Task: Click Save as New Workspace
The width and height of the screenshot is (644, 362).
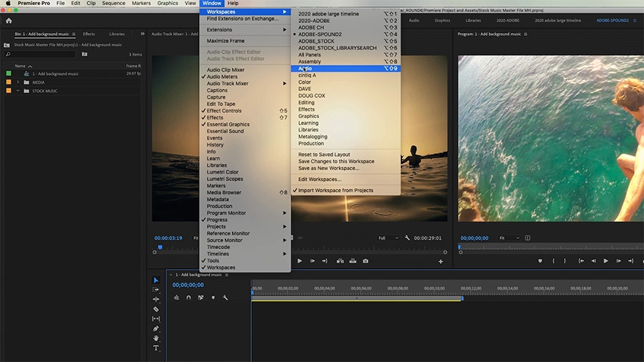Action: coord(328,168)
